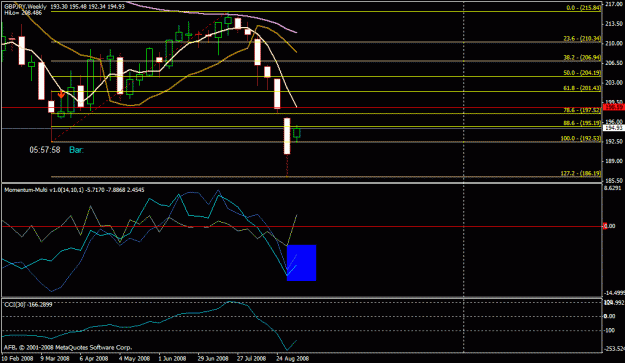
Task: Select the orange down-arrow signal on chart
Action: [x=61, y=95]
